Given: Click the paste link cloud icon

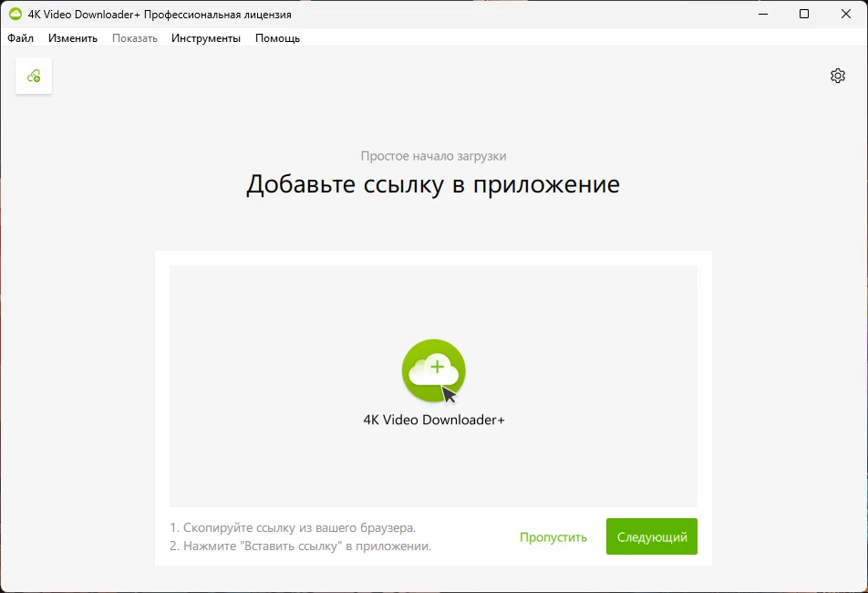Looking at the screenshot, I should pos(34,76).
